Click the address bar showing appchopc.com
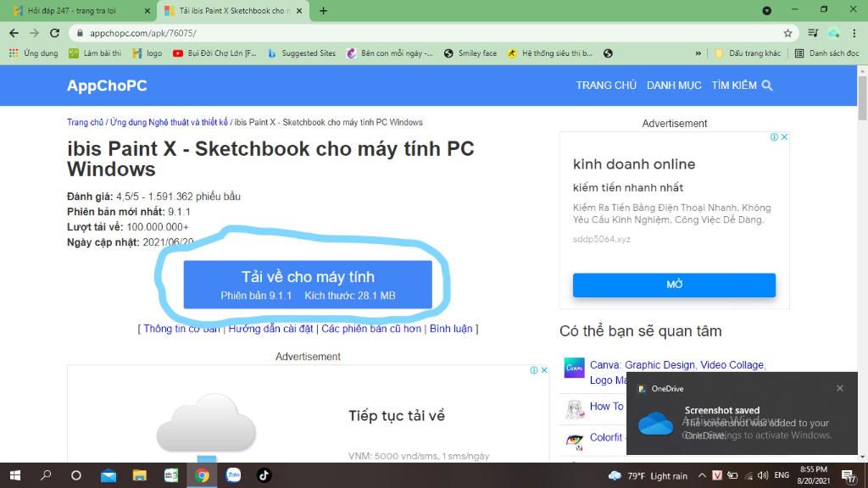Screen dimensions: 868x488 431,33
